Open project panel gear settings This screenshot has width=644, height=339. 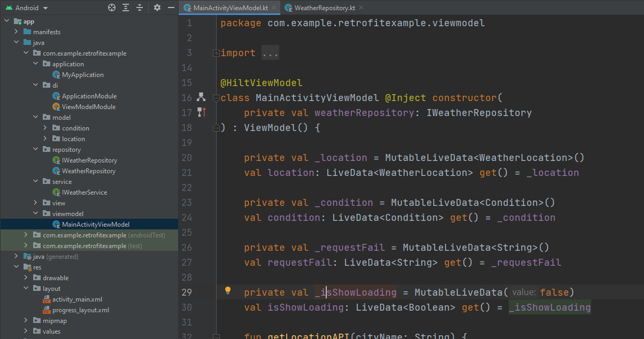157,7
